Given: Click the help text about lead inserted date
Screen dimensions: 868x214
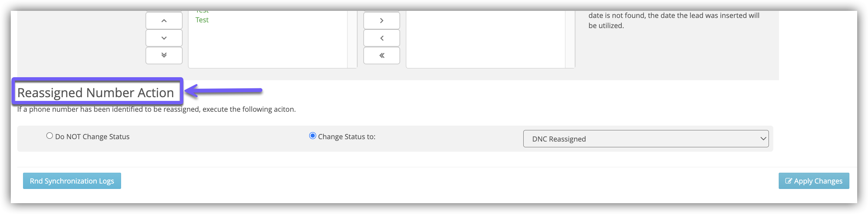Looking at the screenshot, I should tap(673, 20).
